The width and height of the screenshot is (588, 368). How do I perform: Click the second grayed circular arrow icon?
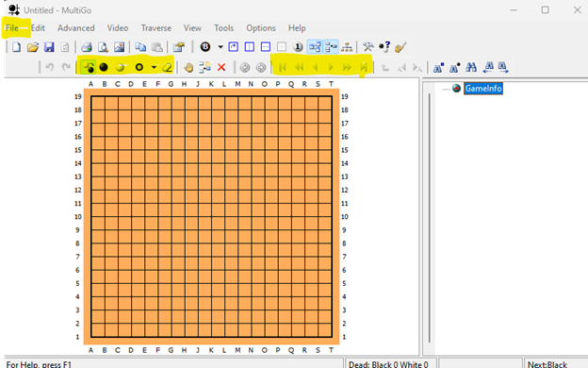click(x=261, y=68)
